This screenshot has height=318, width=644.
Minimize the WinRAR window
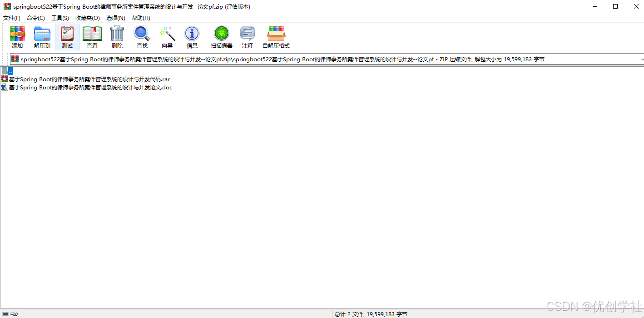click(x=594, y=6)
